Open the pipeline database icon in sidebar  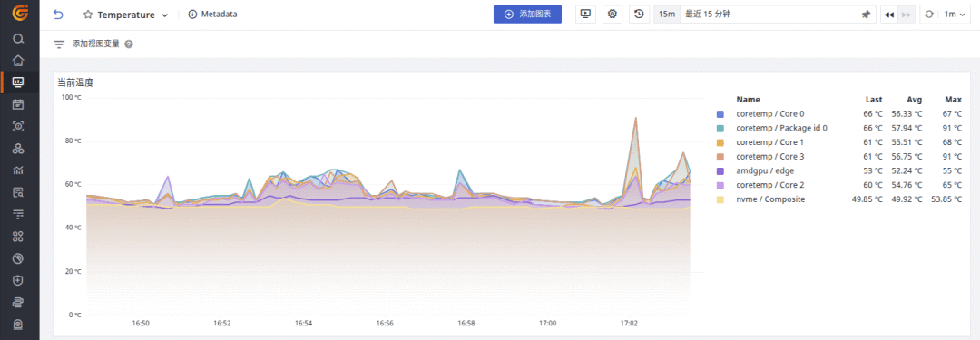click(x=18, y=303)
